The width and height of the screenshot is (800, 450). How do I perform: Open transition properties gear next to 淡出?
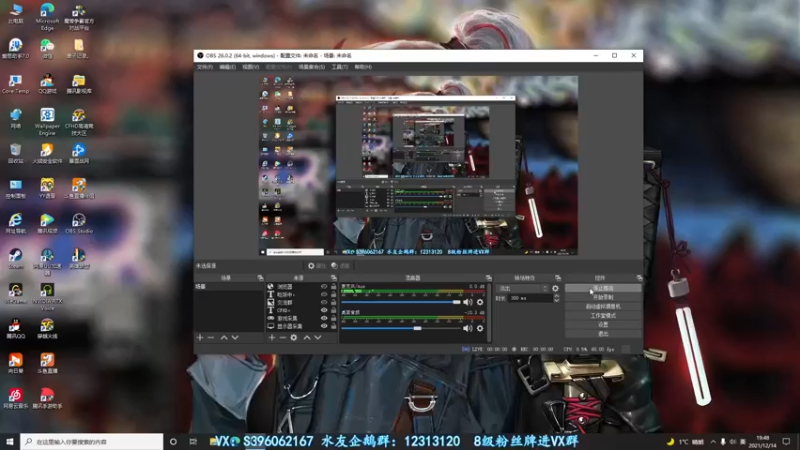click(x=555, y=288)
